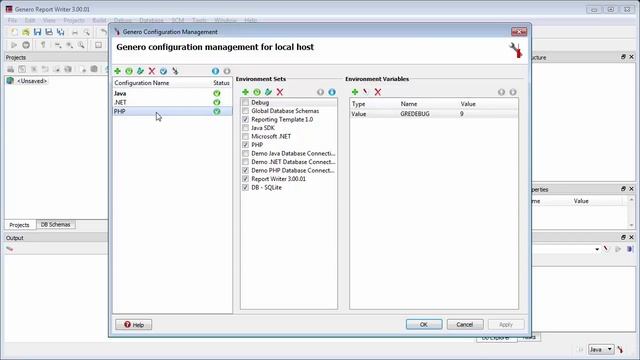640x360 pixels.
Task: Select the .NET configuration row
Action: click(172, 102)
